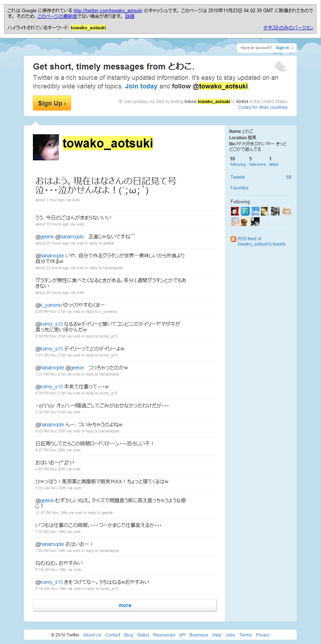
Task: Follow the Join today link
Action: point(141,86)
